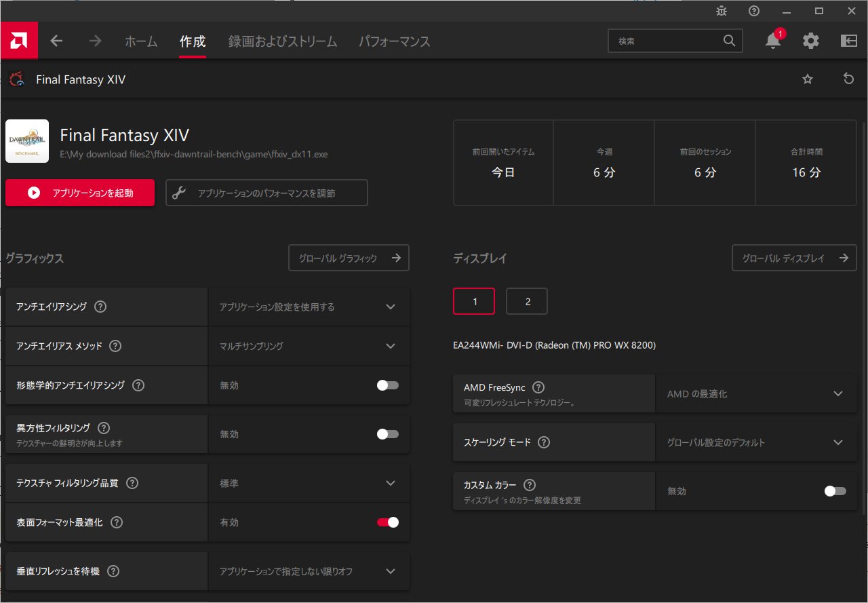This screenshot has width=868, height=603.
Task: Go back with the left arrow
Action: [x=56, y=41]
